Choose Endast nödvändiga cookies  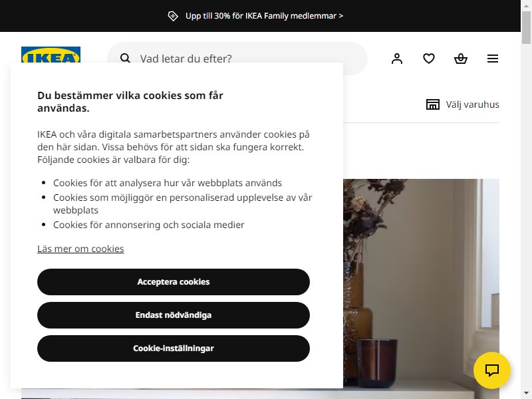coord(174,315)
